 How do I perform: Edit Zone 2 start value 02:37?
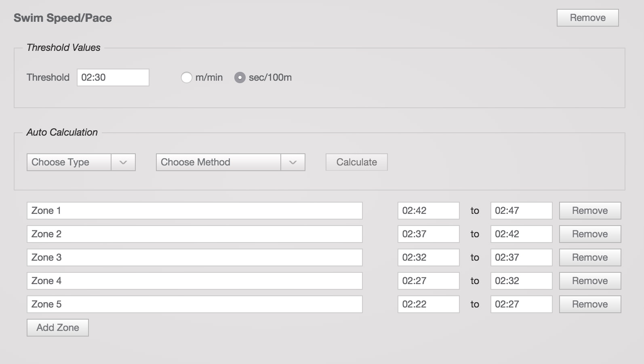coord(429,234)
